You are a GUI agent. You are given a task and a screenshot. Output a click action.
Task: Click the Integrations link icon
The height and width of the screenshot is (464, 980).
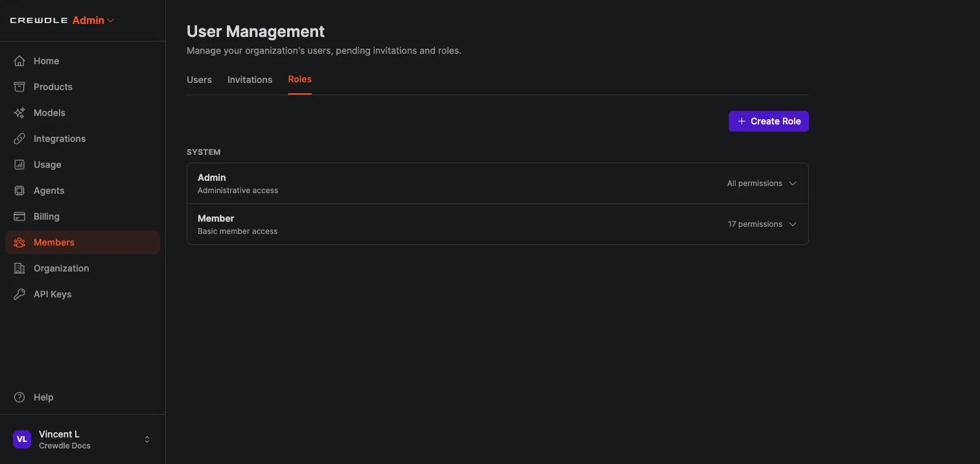tap(19, 139)
